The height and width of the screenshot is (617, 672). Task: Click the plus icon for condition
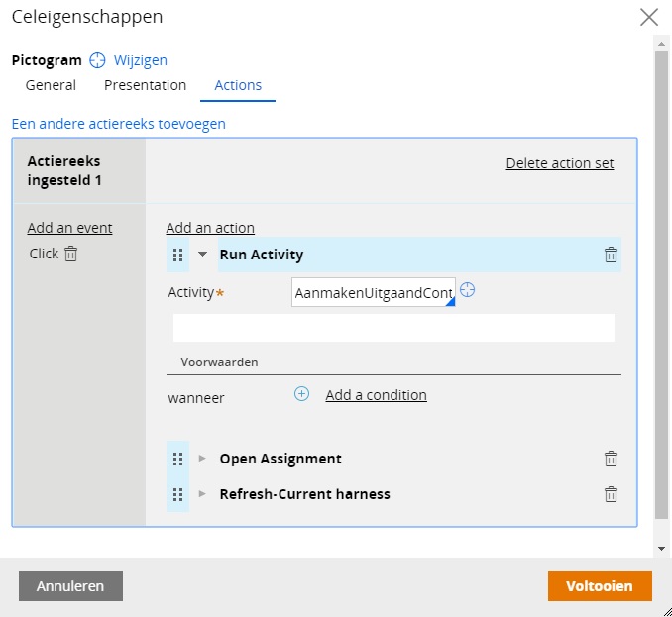[301, 393]
